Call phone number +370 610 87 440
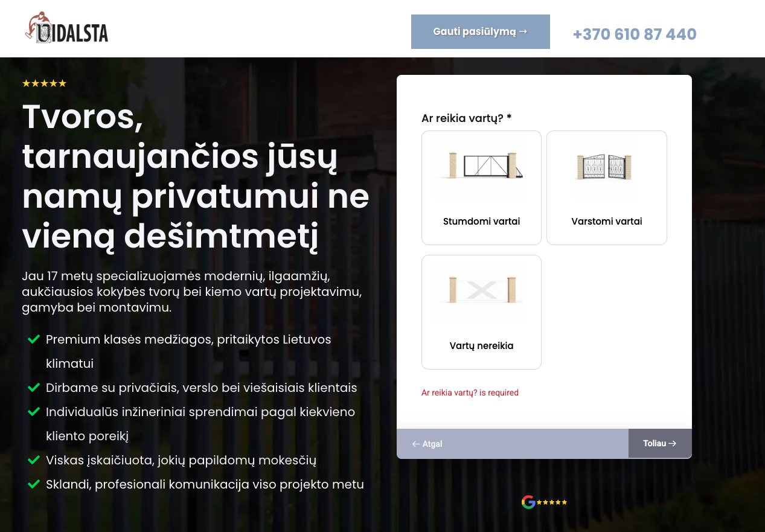The image size is (765, 532). pos(635,34)
